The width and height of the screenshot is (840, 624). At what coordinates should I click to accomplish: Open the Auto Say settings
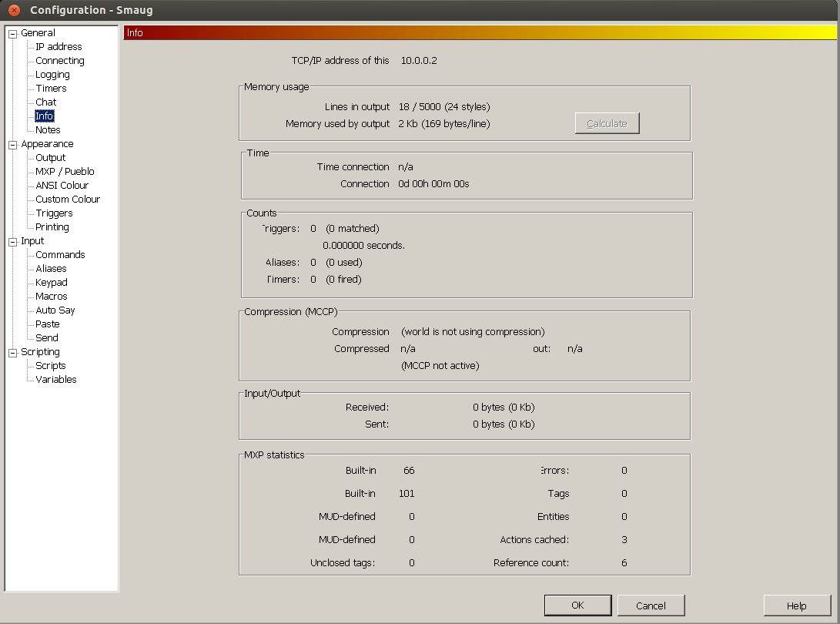55,310
